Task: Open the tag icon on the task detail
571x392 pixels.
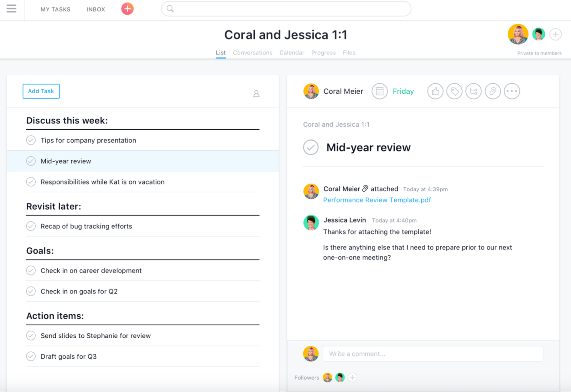Action: pyautogui.click(x=454, y=91)
